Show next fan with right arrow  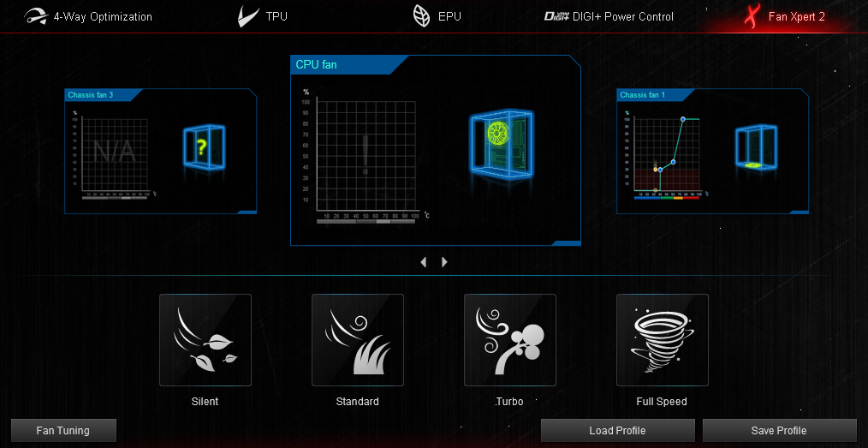coord(444,262)
